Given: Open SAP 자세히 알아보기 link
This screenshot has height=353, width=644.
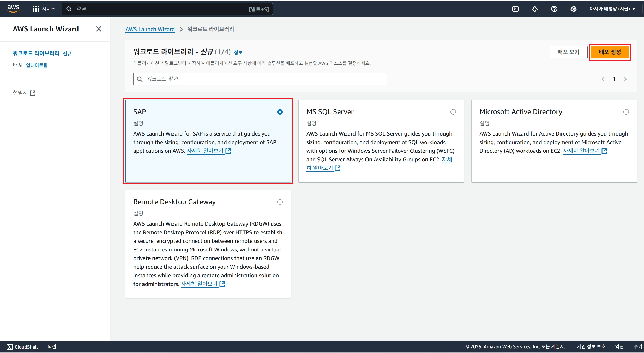Looking at the screenshot, I should tap(209, 151).
